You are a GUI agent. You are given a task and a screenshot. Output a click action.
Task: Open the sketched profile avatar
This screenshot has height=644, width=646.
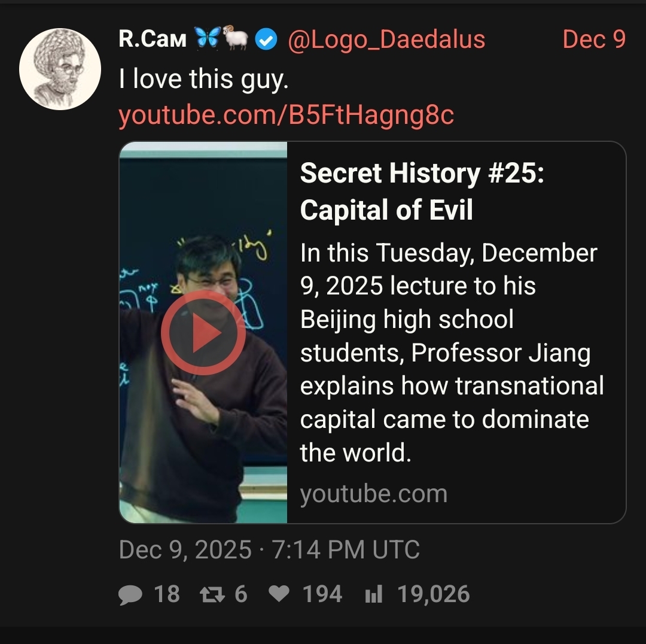click(60, 69)
